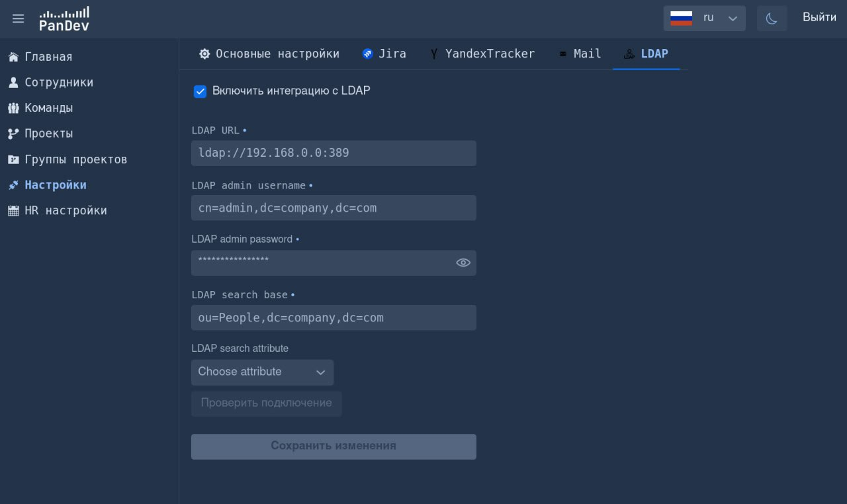Click the gear icon on Основные настройки

205,54
